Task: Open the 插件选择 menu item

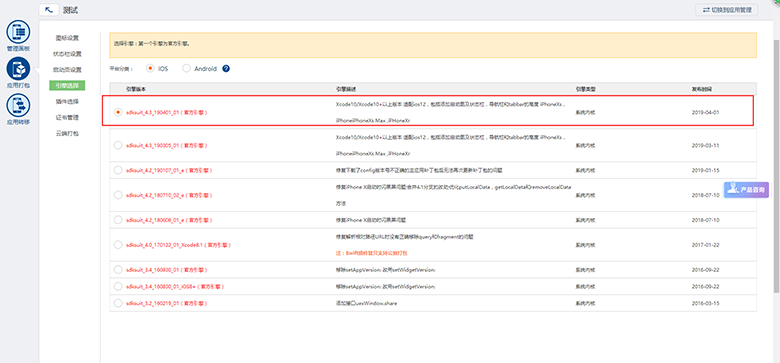Action: (x=67, y=101)
